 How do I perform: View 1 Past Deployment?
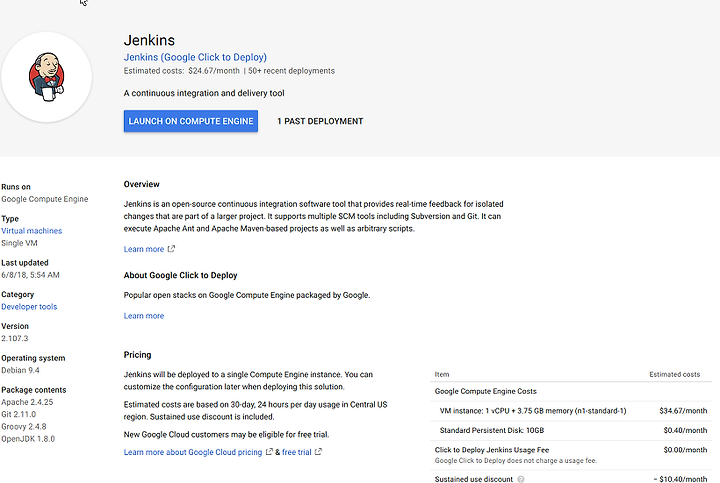coord(320,121)
